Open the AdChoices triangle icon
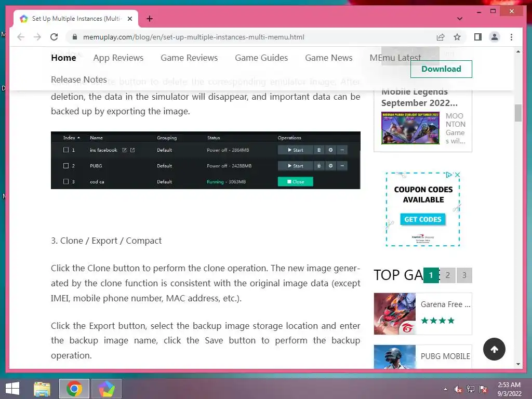This screenshot has width=532, height=399. tap(449, 175)
